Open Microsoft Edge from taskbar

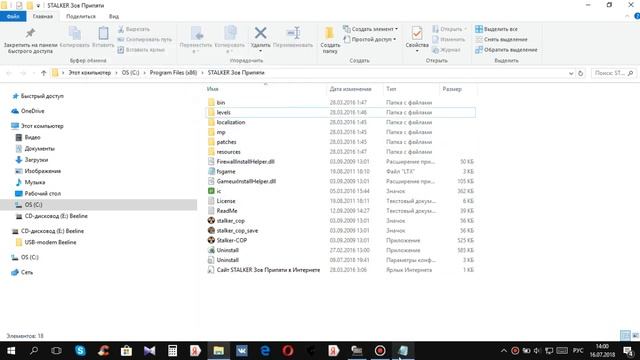[x=265, y=351]
